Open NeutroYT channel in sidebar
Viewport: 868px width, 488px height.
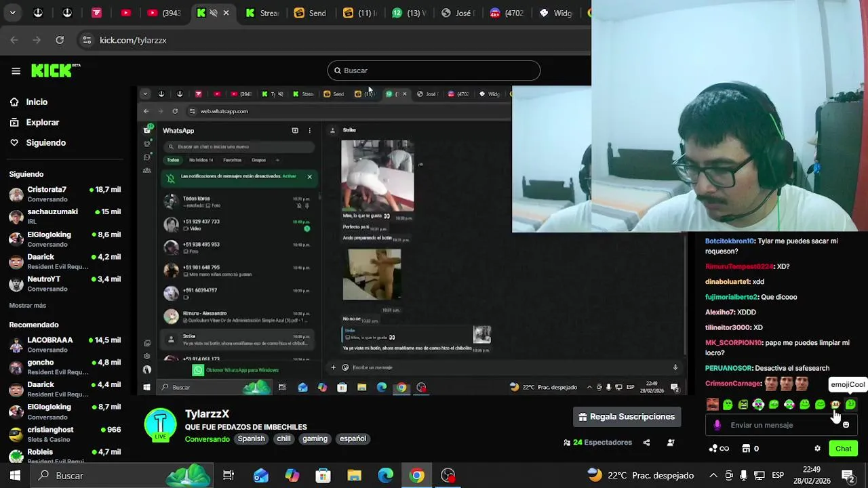pos(65,283)
